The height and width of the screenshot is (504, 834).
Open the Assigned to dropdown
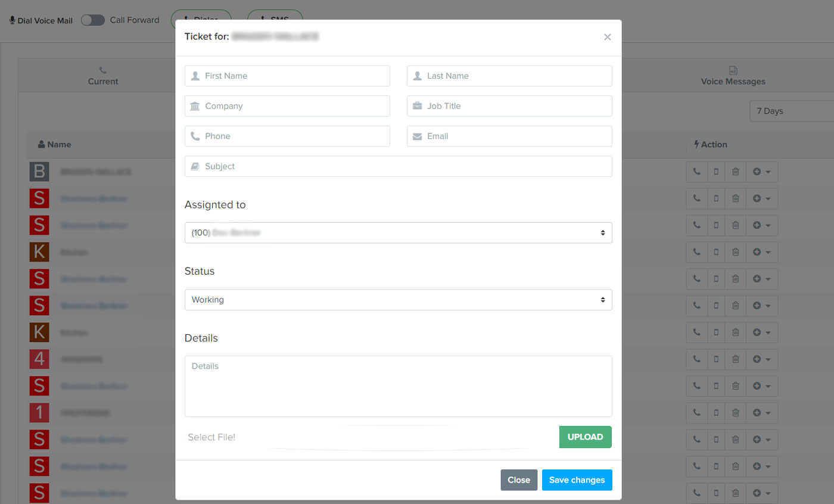pyautogui.click(x=398, y=232)
